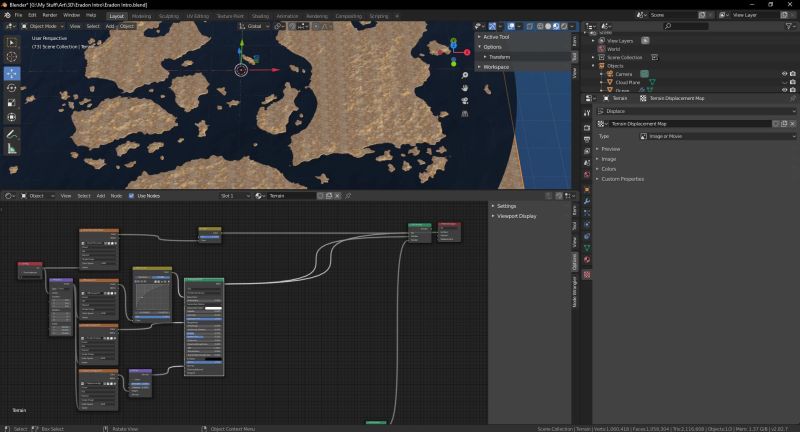Open the Object Constraints properties tab

587,237
